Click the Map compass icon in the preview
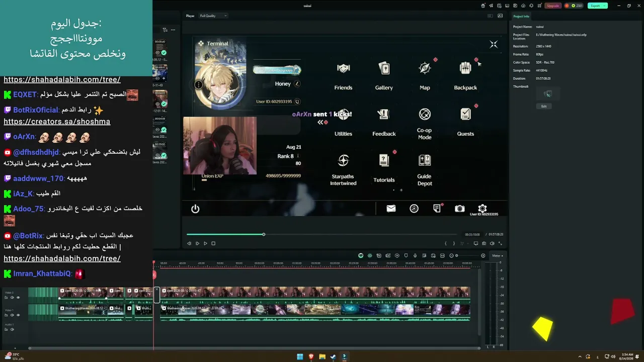 tap(425, 68)
